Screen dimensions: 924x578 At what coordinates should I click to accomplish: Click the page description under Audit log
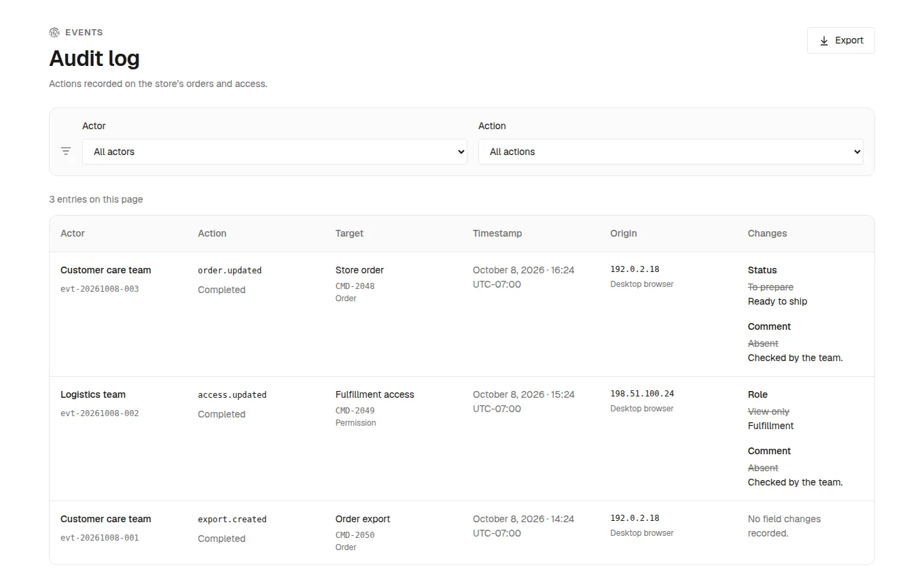point(158,84)
